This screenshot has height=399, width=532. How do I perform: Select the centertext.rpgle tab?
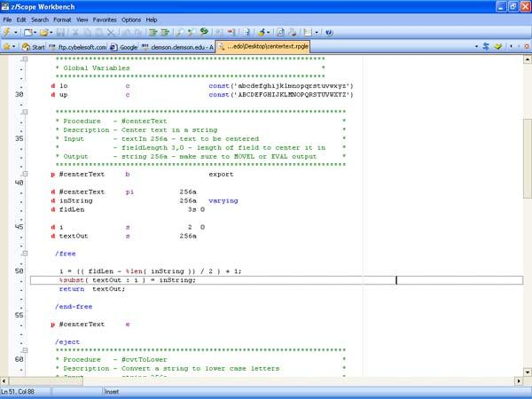[x=263, y=46]
